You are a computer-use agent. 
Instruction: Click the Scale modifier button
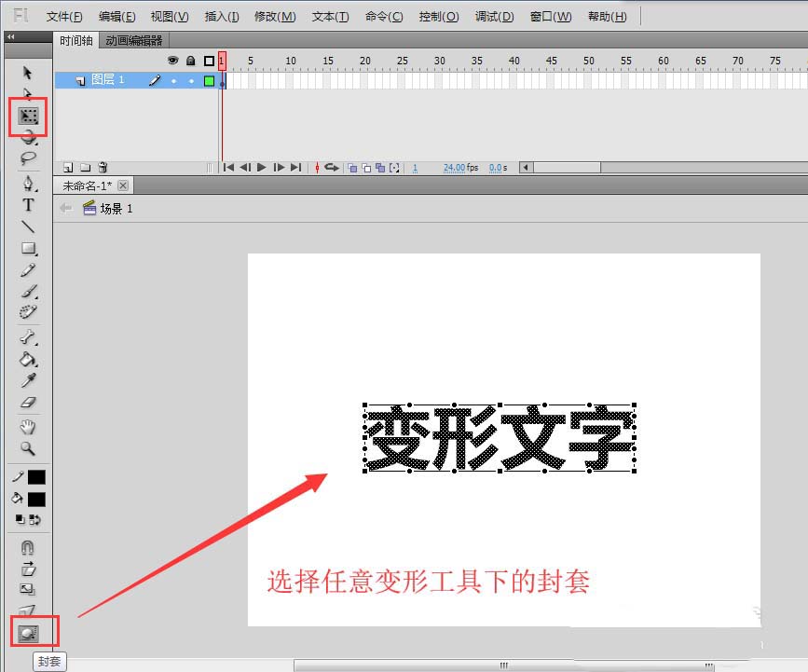28,589
